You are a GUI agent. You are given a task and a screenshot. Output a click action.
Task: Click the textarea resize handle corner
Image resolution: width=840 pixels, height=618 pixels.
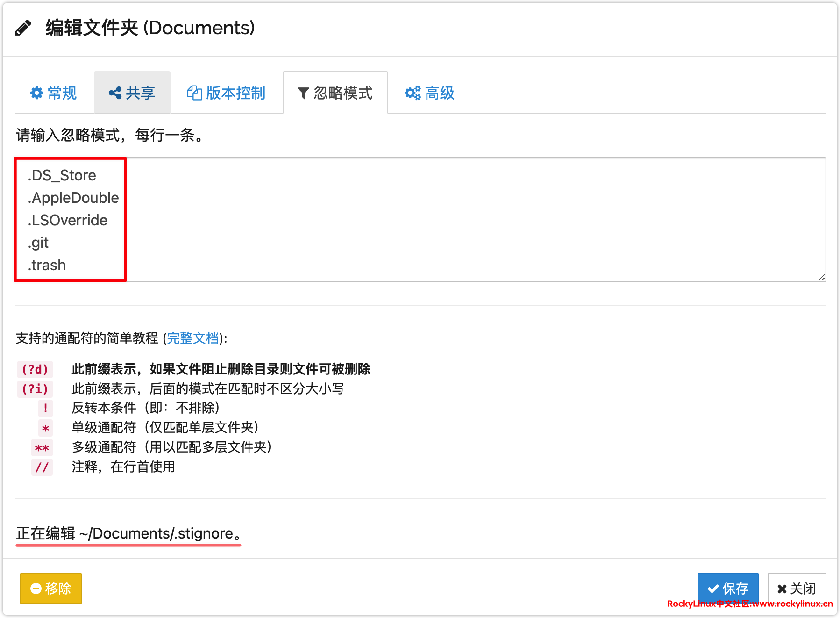(821, 278)
